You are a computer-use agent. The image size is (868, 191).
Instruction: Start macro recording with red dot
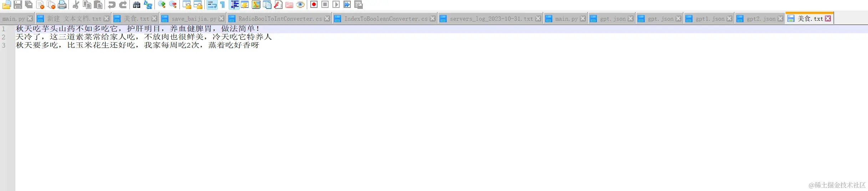[x=314, y=5]
